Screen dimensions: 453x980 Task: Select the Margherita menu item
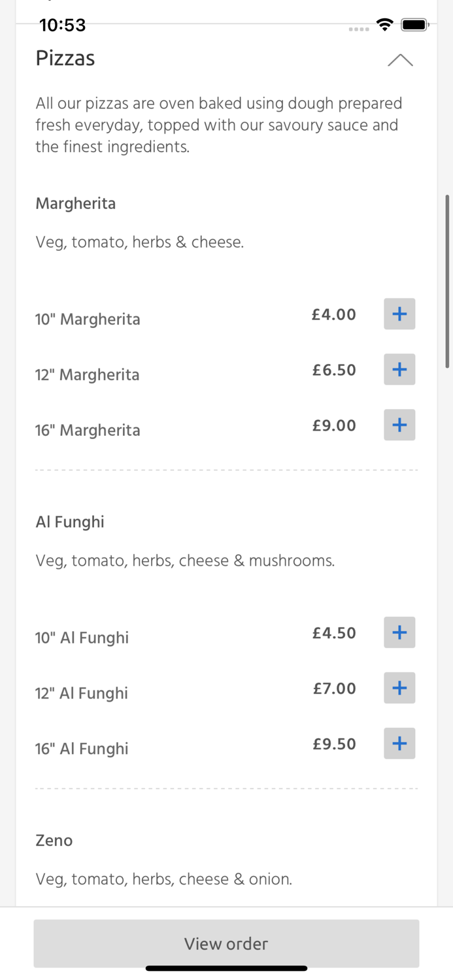(x=75, y=203)
